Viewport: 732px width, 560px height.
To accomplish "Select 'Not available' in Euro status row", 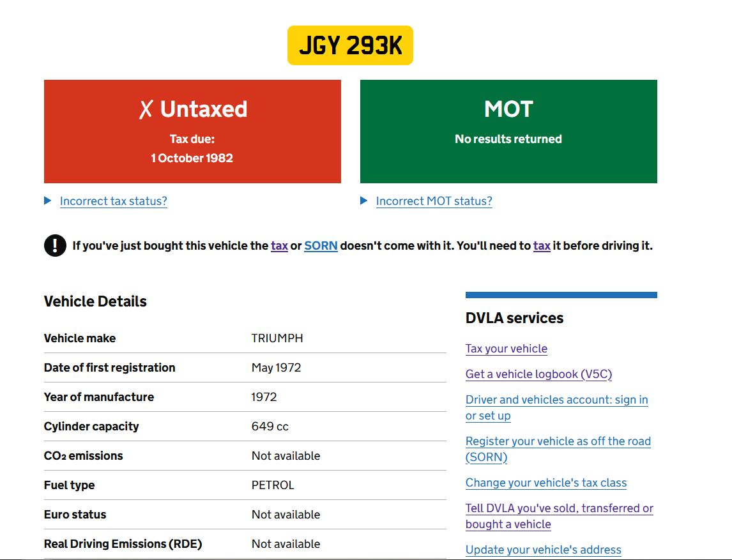I will tap(286, 515).
